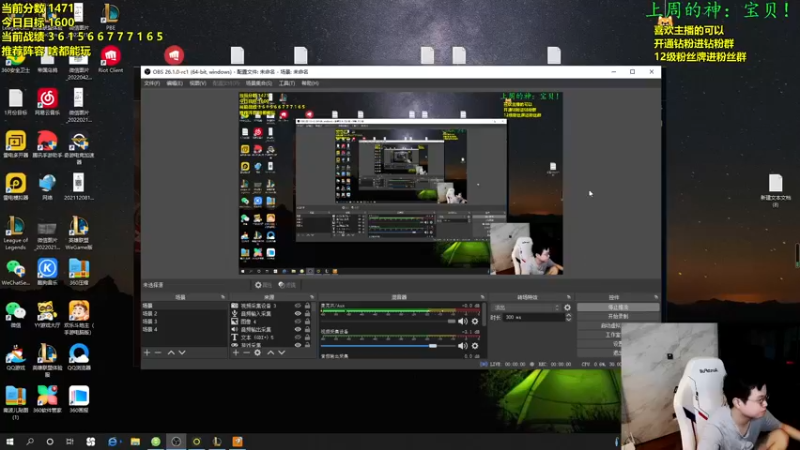Pop out the Scene Transitions dock panel

pos(568,297)
